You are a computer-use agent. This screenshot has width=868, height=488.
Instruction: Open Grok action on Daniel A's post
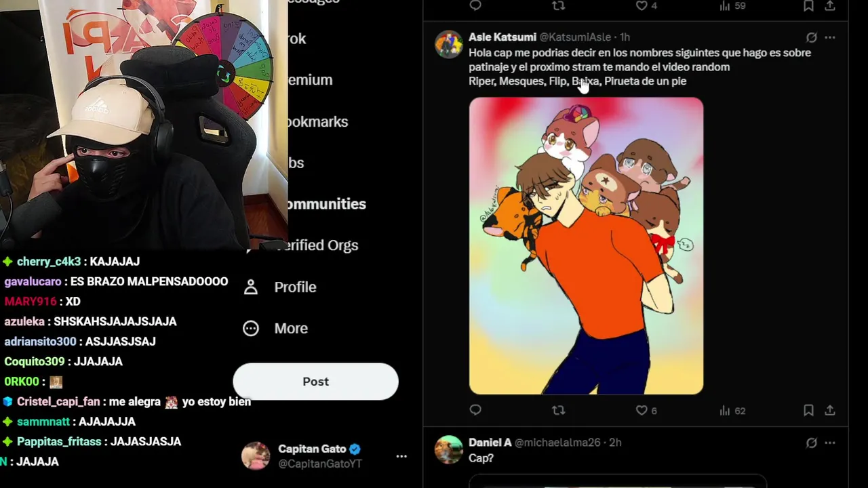click(811, 443)
